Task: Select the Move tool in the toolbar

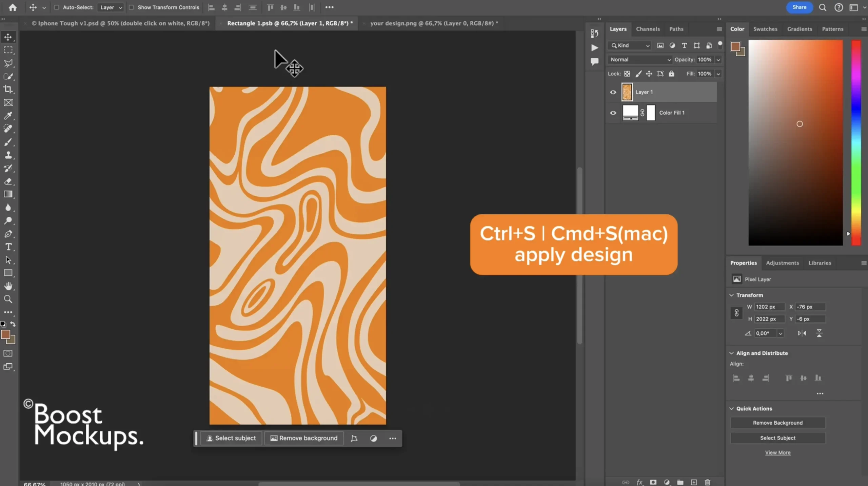Action: click(x=8, y=37)
